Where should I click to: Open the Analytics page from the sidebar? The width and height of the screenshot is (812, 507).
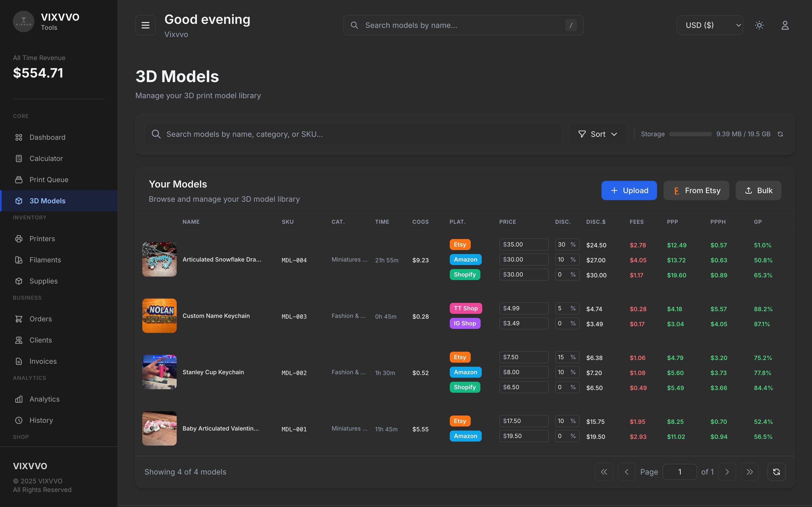[x=44, y=399]
